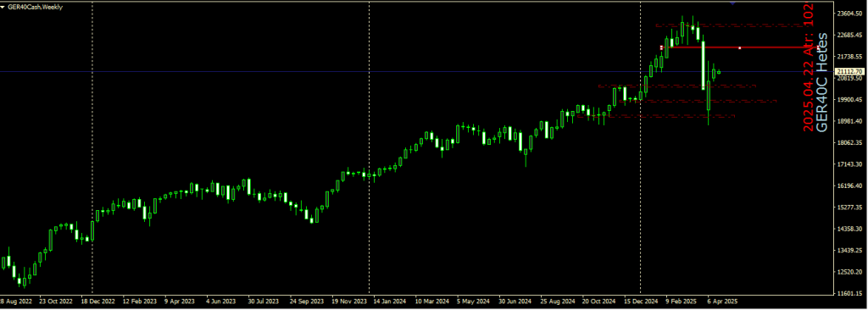The image size is (868, 310).
Task: Click the 10 Mar 2024 date label
Action: tap(431, 302)
